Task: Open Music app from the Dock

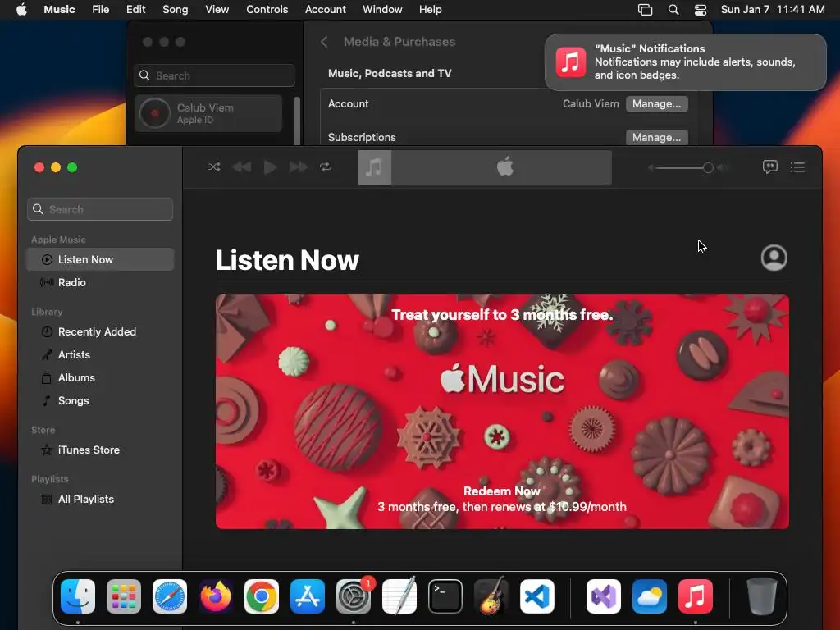Action: click(x=696, y=596)
